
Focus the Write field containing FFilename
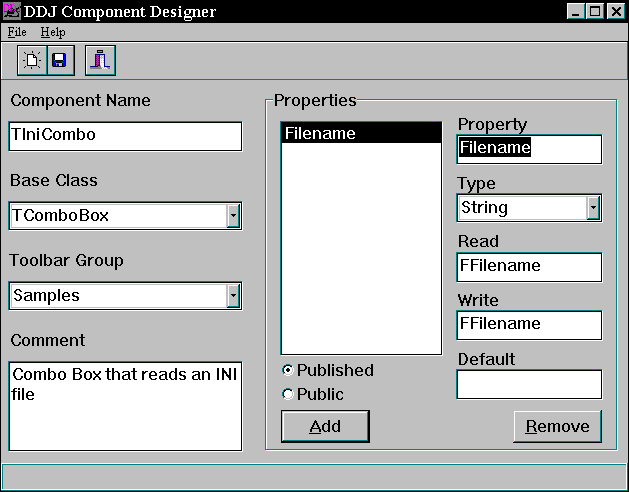[x=529, y=324]
